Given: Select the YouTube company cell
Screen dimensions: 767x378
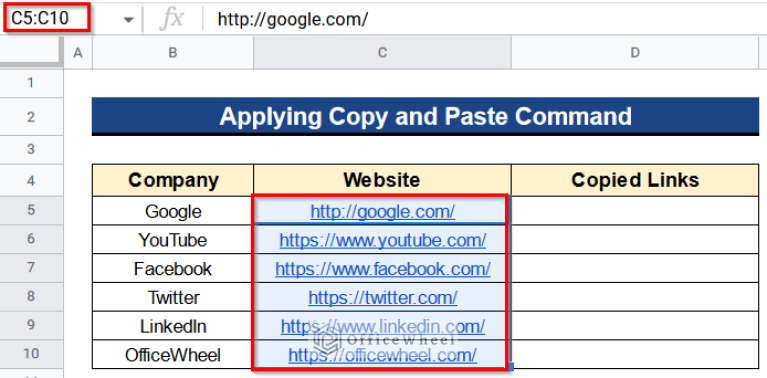Looking at the screenshot, I should point(173,240).
